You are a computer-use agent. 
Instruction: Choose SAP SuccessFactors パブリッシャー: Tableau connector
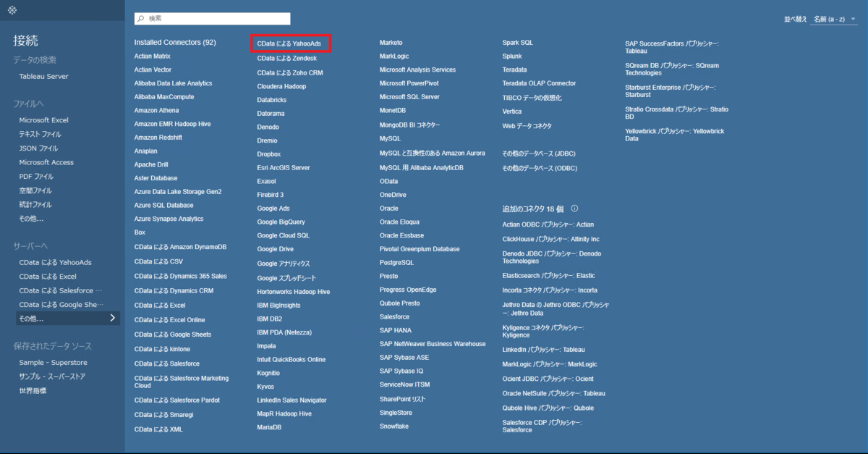[x=672, y=48]
